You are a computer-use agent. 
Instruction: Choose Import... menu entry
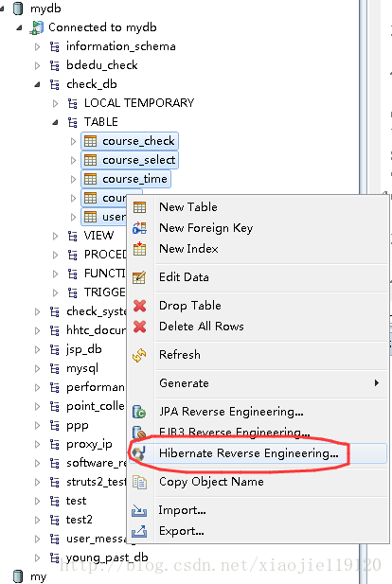pyautogui.click(x=258, y=510)
